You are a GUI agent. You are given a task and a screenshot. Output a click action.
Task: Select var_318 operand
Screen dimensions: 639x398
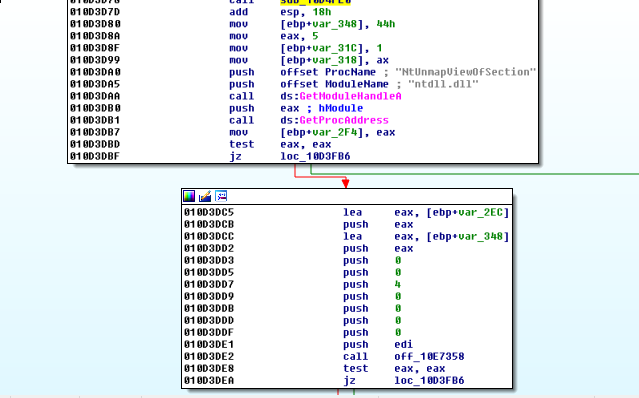[335, 60]
